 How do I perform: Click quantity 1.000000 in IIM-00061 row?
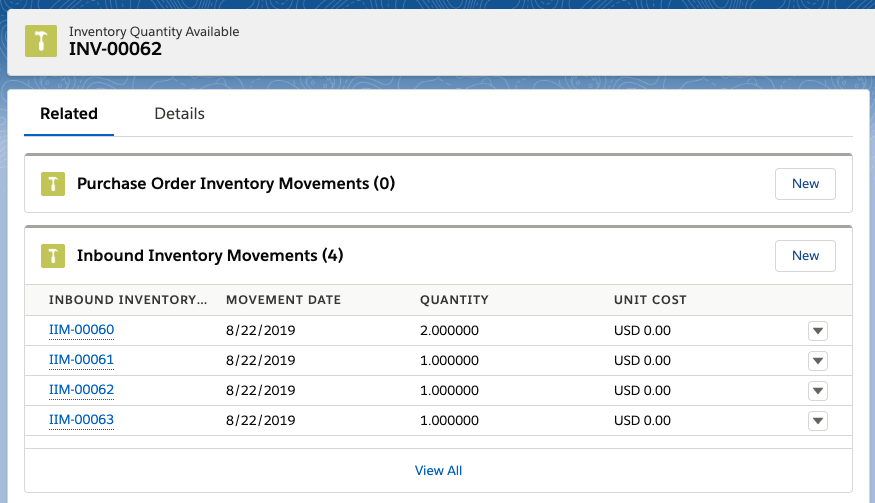coord(449,361)
